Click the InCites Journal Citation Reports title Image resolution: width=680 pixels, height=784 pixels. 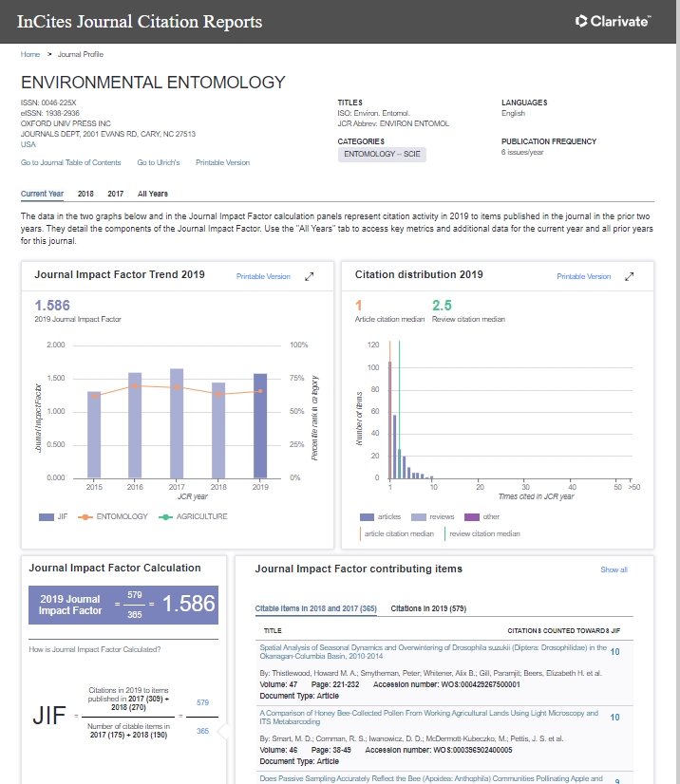tap(140, 22)
